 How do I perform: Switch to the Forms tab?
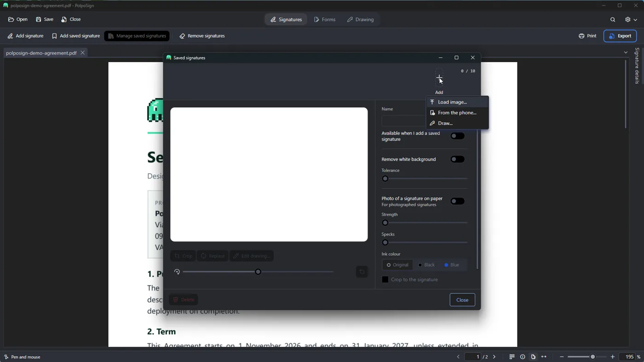click(x=325, y=20)
